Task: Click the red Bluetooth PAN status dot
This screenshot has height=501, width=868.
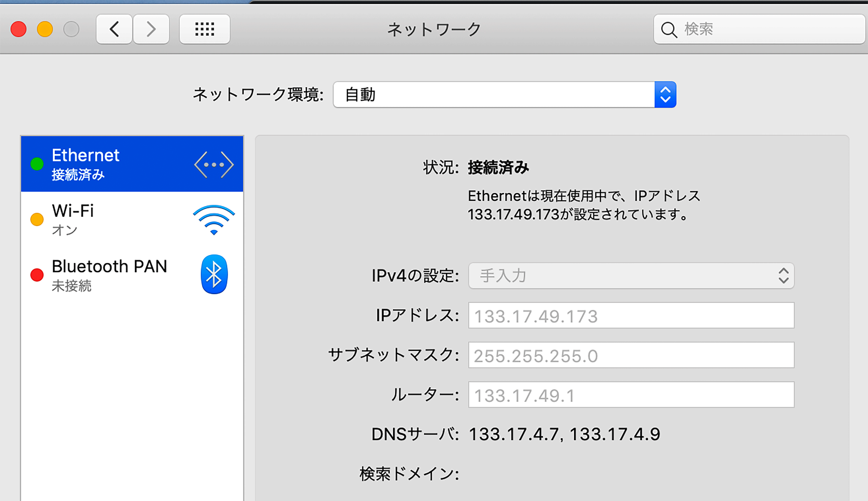Action: point(37,275)
